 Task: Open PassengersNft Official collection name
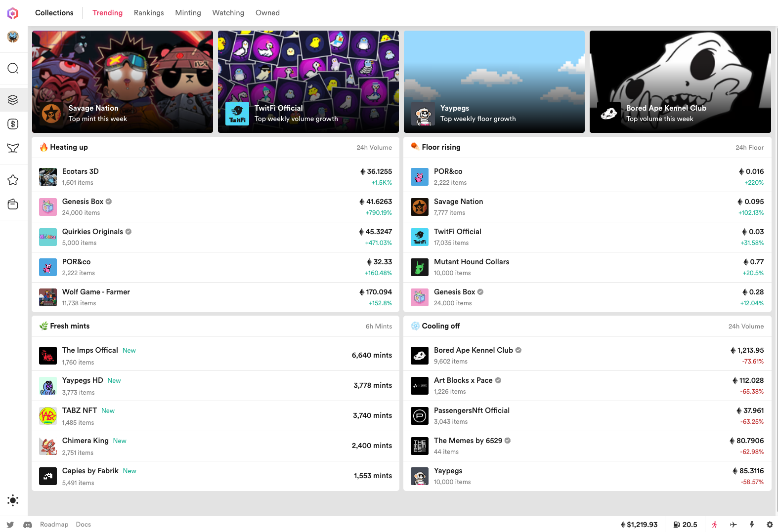tap(472, 410)
